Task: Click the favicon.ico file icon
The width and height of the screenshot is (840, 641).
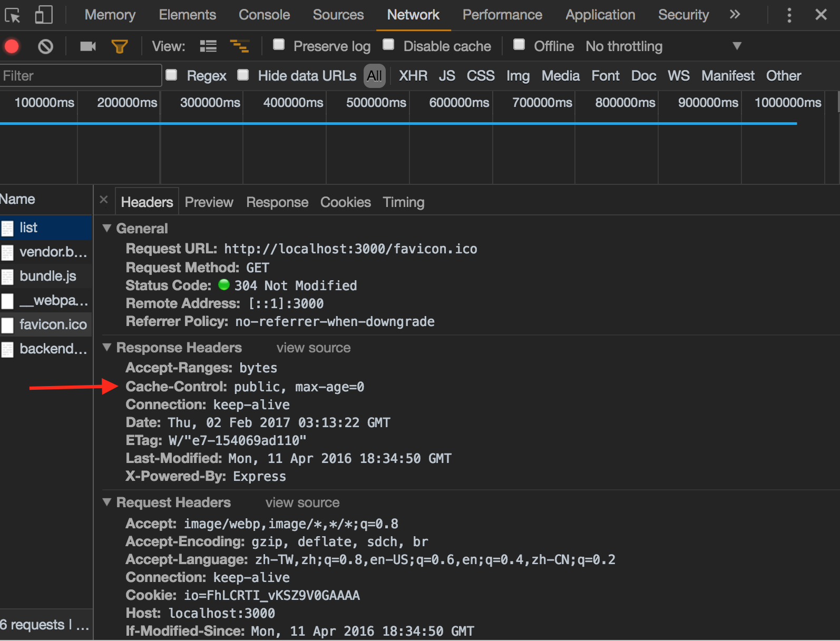Action: (x=7, y=325)
